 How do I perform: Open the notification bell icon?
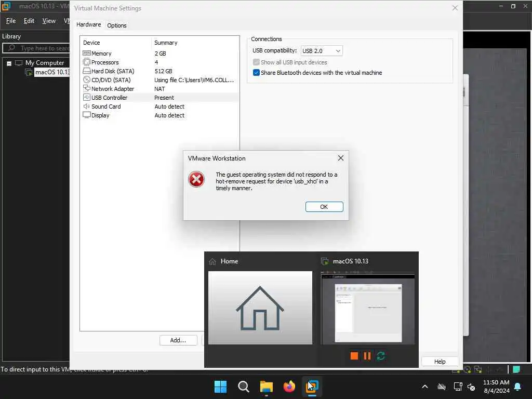coord(518,387)
